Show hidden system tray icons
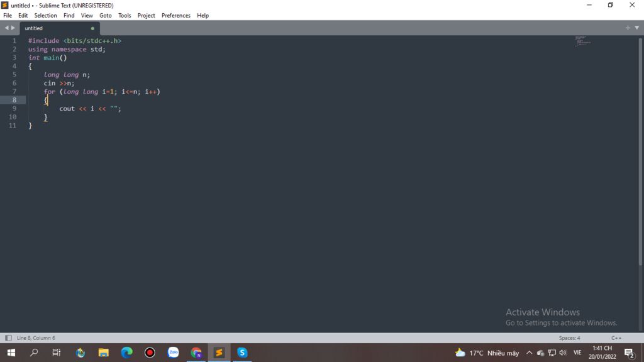The height and width of the screenshot is (362, 644). tap(530, 353)
